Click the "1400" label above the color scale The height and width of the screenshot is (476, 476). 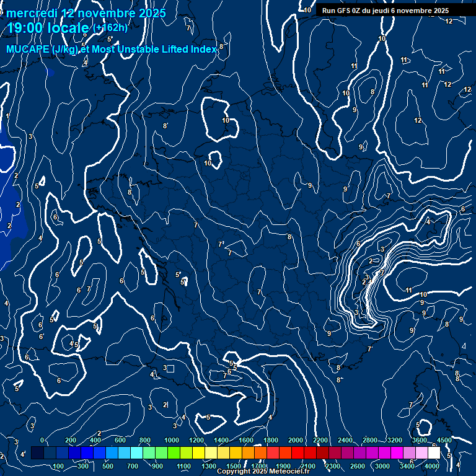[221, 440]
